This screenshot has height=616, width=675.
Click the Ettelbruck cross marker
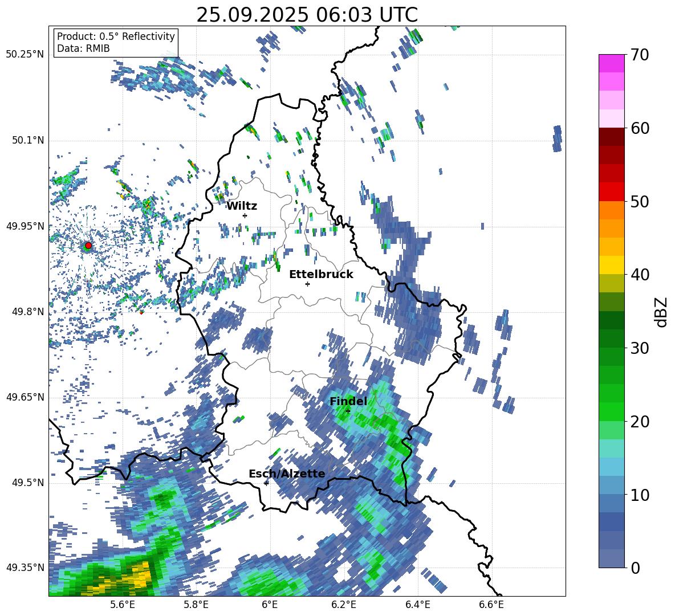point(307,284)
